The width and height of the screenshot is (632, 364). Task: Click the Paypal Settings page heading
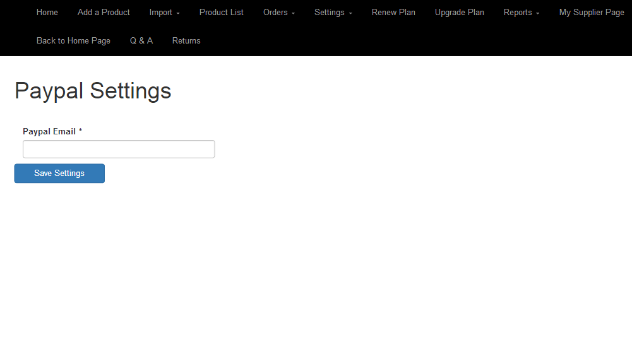pyautogui.click(x=93, y=91)
